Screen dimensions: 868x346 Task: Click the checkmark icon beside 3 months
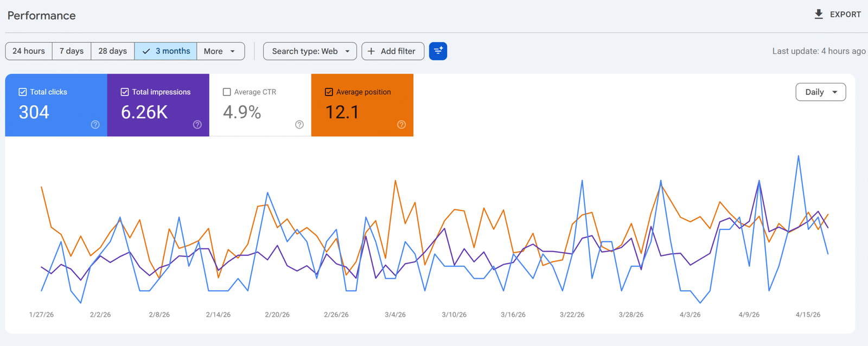coord(146,51)
